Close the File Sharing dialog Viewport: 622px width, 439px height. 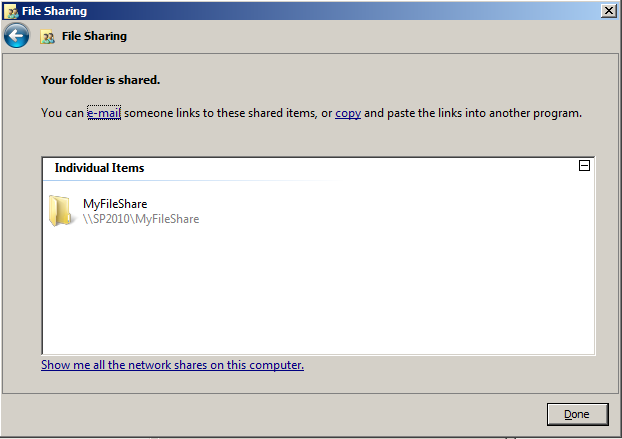coord(609,11)
